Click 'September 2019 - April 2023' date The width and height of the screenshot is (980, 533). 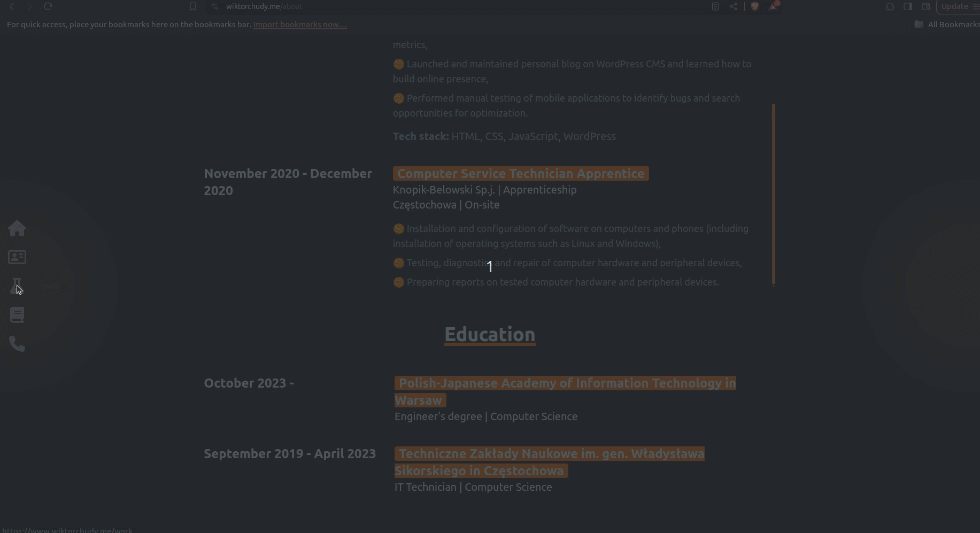pyautogui.click(x=290, y=454)
